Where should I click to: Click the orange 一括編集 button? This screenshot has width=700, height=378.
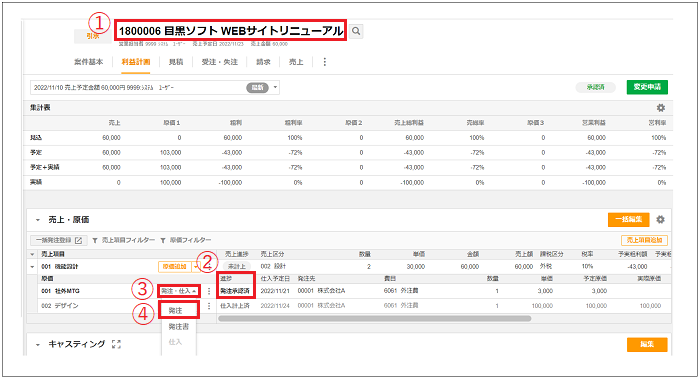(629, 219)
